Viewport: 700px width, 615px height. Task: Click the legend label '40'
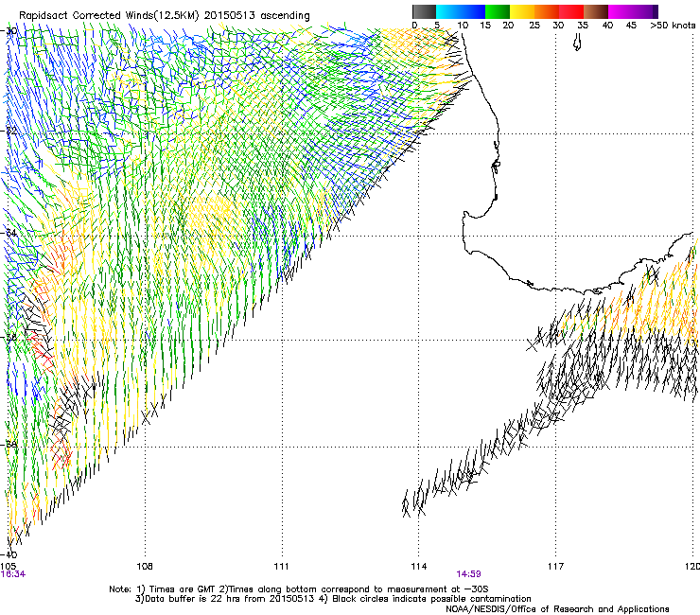(x=607, y=26)
